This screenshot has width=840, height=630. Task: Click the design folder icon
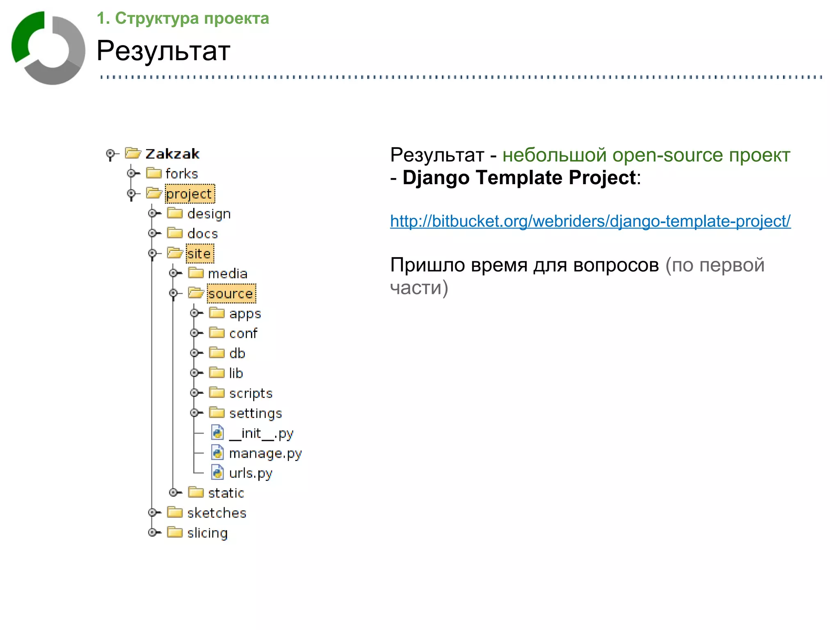point(175,213)
